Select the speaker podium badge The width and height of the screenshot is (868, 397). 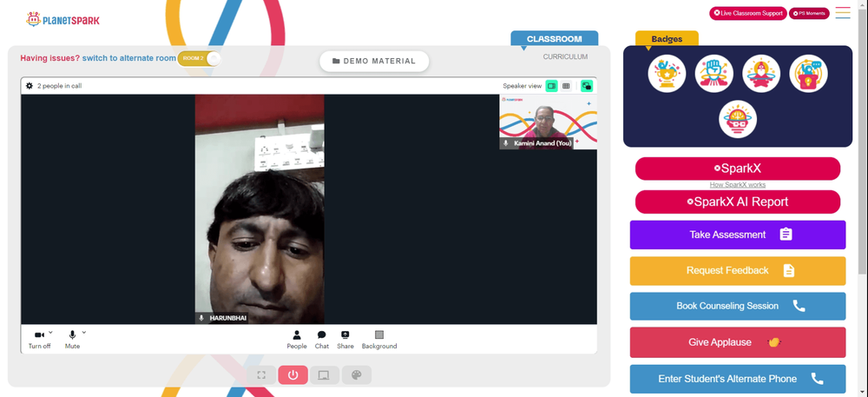point(808,74)
